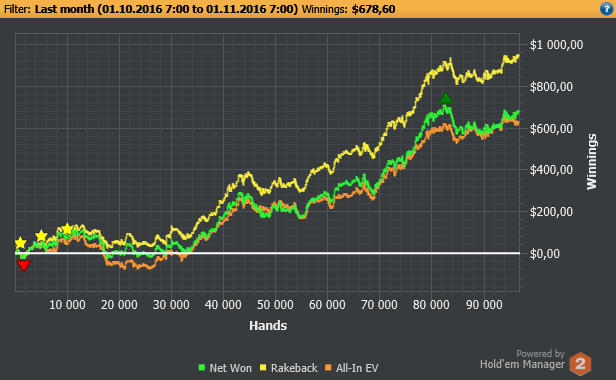Click the 50 000 hands axis label
The width and height of the screenshot is (616, 380).
tap(275, 305)
